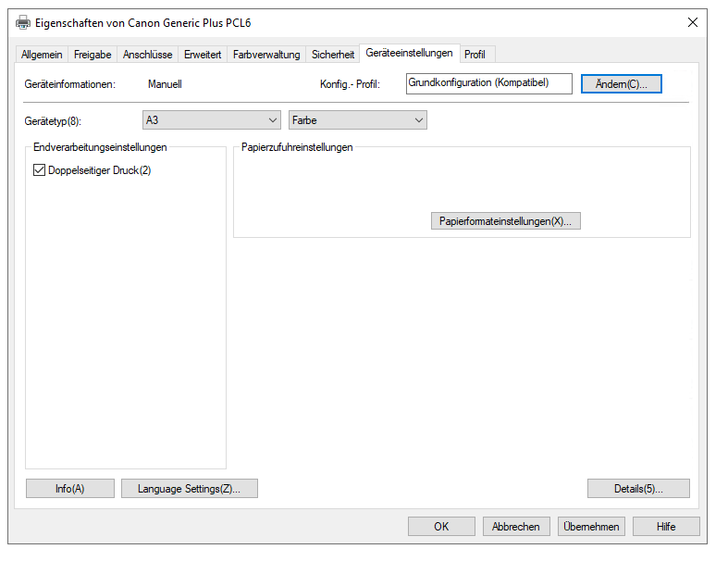
Task: Open Hilfe
Action: (x=666, y=527)
